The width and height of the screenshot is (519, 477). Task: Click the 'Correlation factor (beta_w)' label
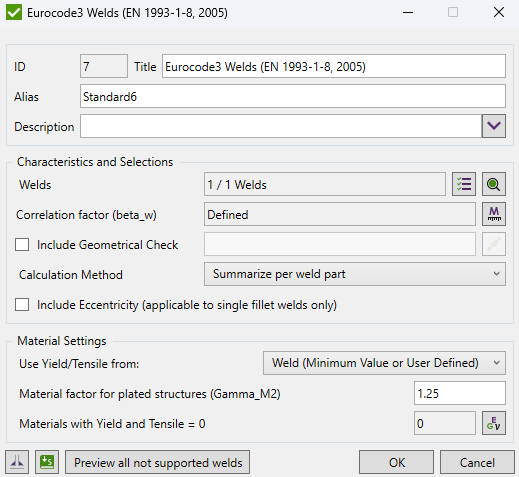(86, 215)
